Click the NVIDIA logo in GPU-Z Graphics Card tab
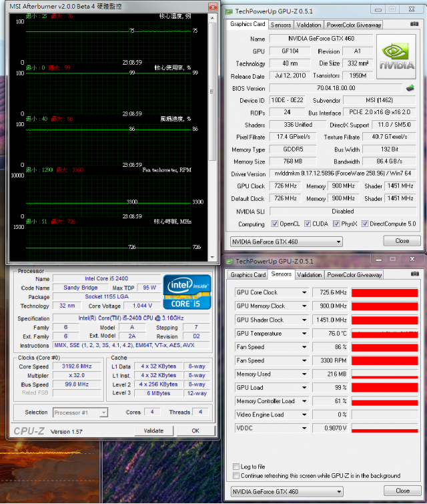Screen dimensions: 427x504 coord(396,57)
